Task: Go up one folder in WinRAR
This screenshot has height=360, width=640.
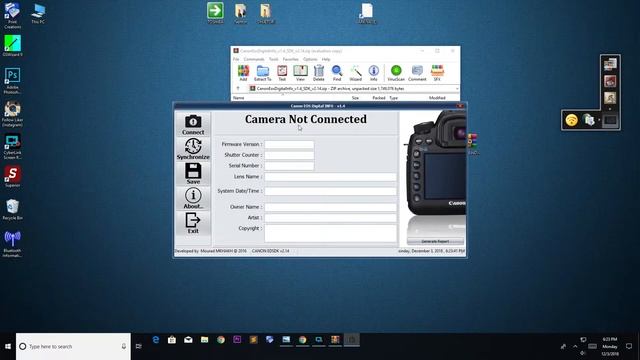Action: coord(238,89)
